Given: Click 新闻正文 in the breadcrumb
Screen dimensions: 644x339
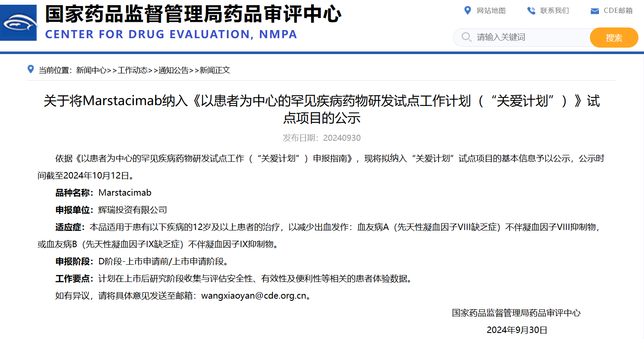Looking at the screenshot, I should [x=215, y=70].
